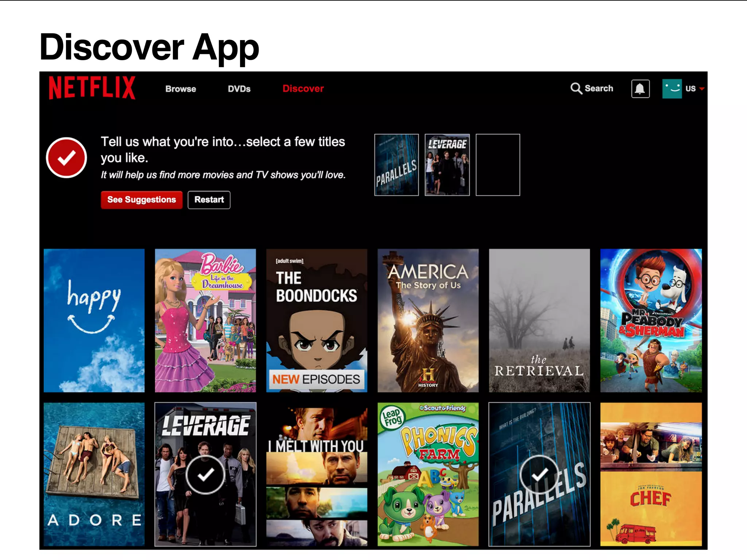Click the Search label
Viewport: 747px width, 560px height.
[x=599, y=89]
